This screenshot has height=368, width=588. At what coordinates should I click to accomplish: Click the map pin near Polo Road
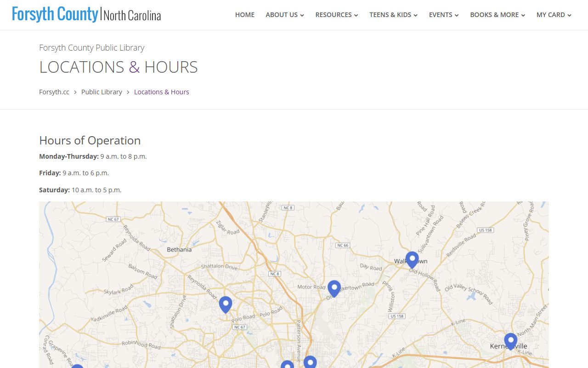(225, 305)
